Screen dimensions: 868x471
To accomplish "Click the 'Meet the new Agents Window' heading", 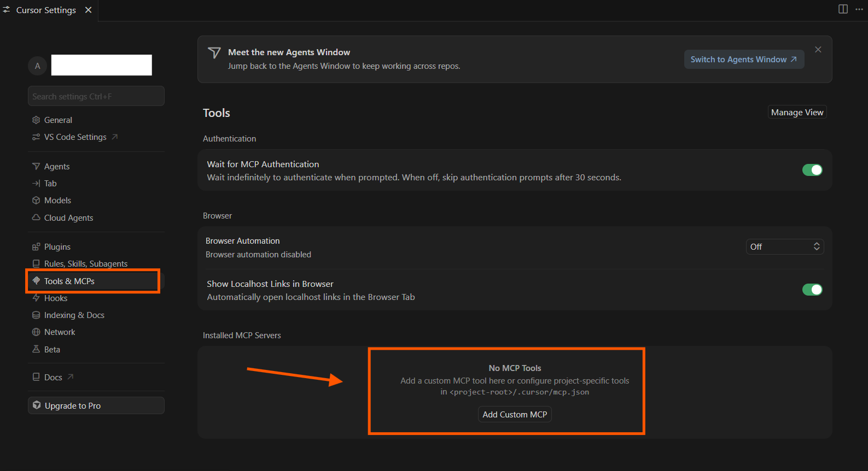I will coord(289,52).
